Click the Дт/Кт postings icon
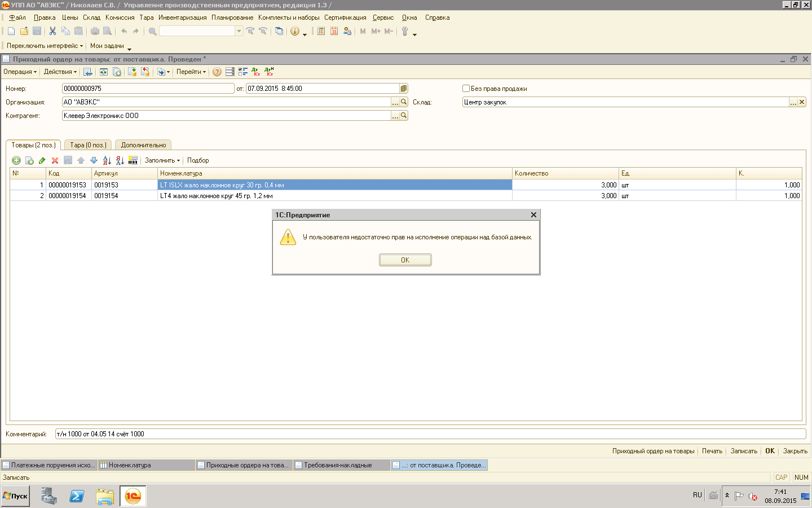This screenshot has width=812, height=508. tap(256, 72)
